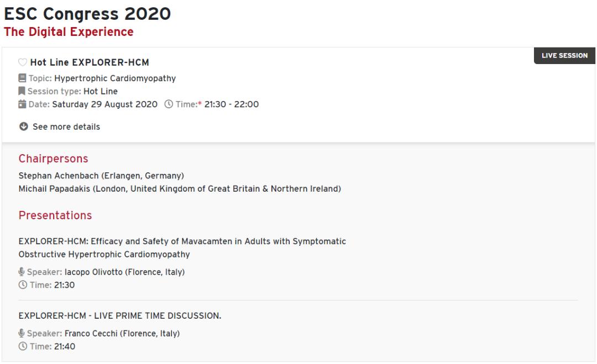Click the Date calendar icon
The height and width of the screenshot is (364, 597).
pyautogui.click(x=22, y=104)
